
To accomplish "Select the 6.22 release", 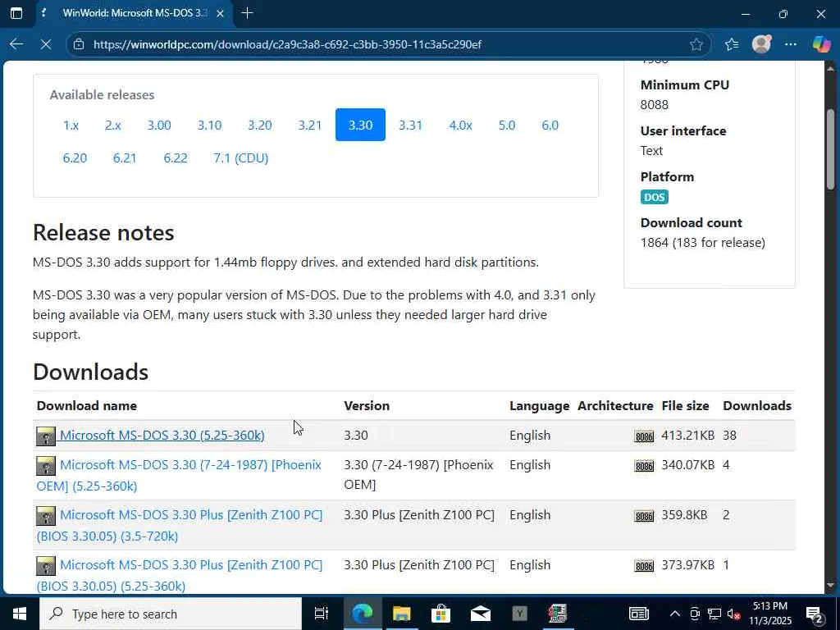I will tap(176, 158).
